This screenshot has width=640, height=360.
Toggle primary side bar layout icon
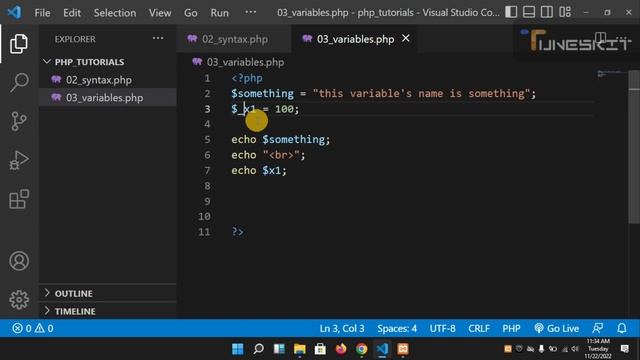click(x=511, y=12)
